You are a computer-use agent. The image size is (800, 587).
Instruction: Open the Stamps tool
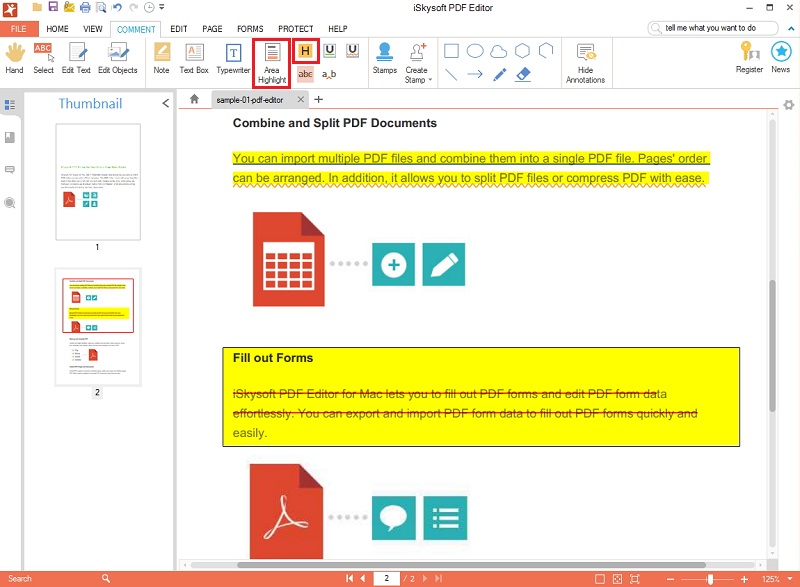(x=385, y=62)
